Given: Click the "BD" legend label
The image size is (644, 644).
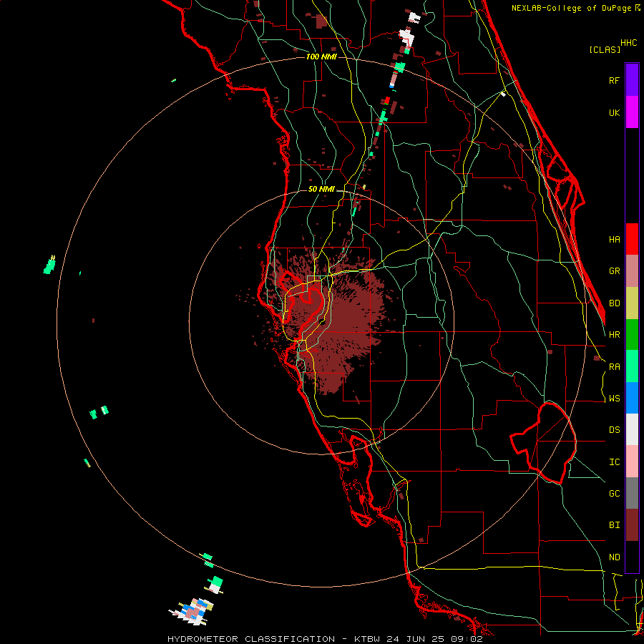Looking at the screenshot, I should point(614,303).
